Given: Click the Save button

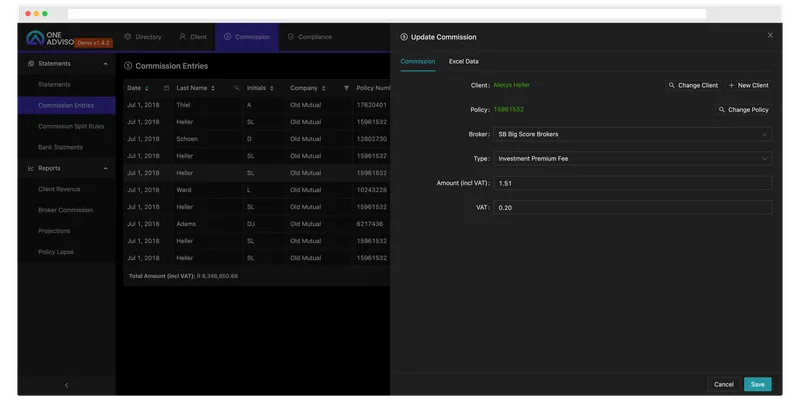Looking at the screenshot, I should pos(758,384).
